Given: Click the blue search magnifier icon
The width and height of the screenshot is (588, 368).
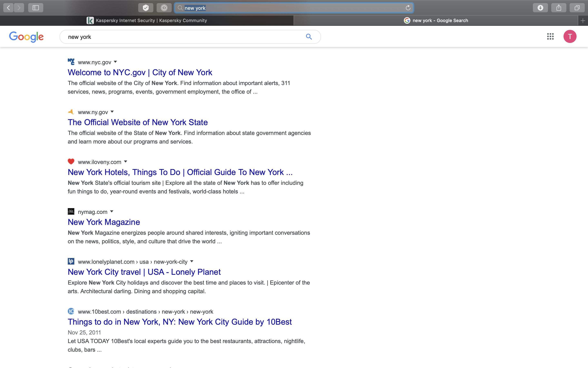Looking at the screenshot, I should click(x=309, y=37).
